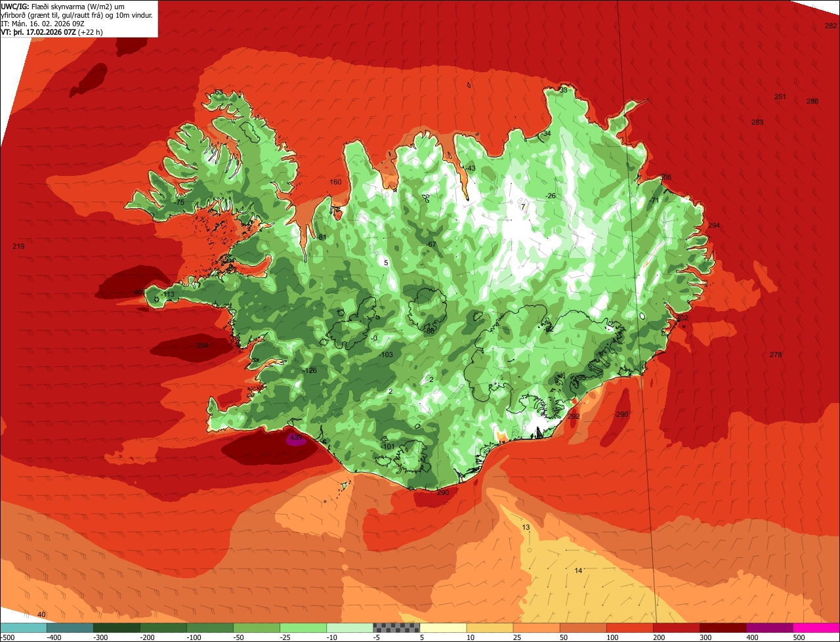Click the map value -67
The width and height of the screenshot is (840, 642).
click(431, 244)
